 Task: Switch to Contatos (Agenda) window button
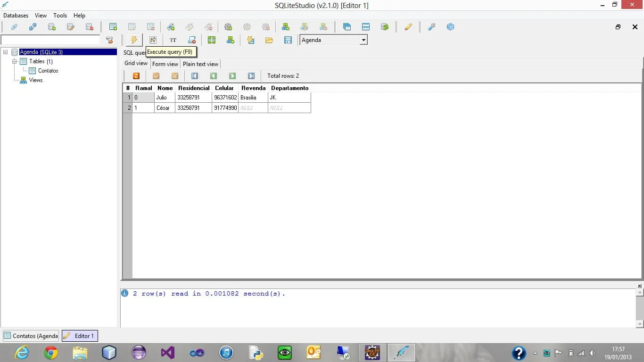point(31,336)
